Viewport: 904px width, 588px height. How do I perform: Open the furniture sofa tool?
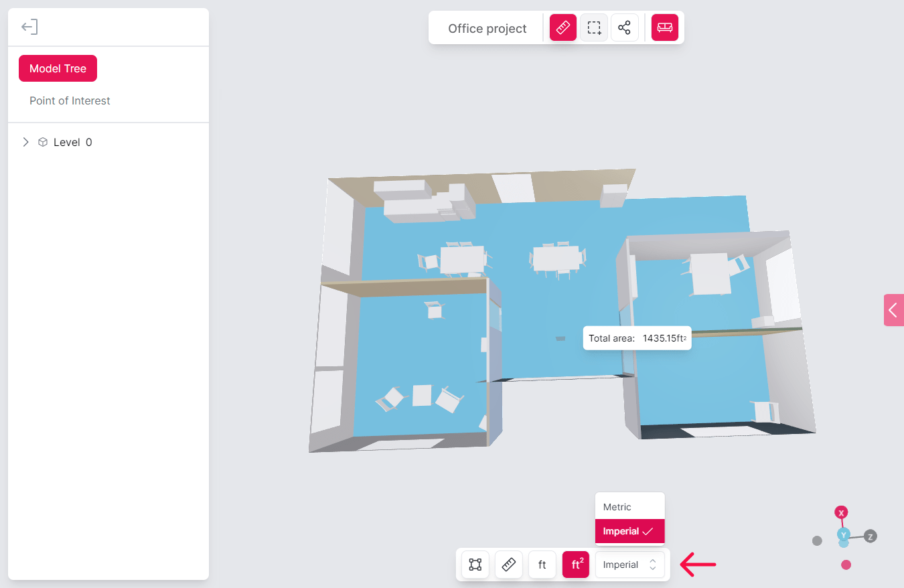(664, 27)
